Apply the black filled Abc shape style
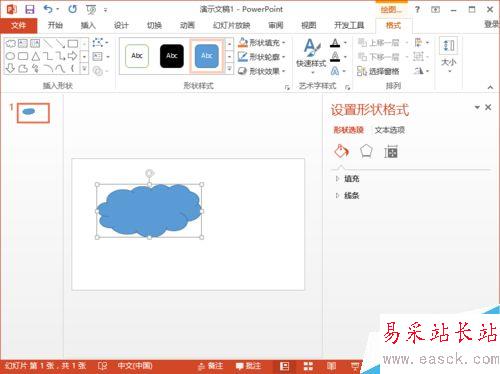Screen dimensions: 500x374 pyautogui.click(x=172, y=56)
